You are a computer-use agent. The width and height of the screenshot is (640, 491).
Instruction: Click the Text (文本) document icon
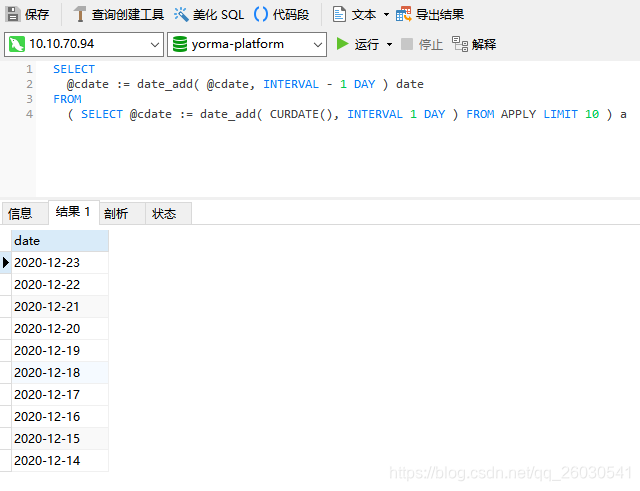[x=339, y=14]
